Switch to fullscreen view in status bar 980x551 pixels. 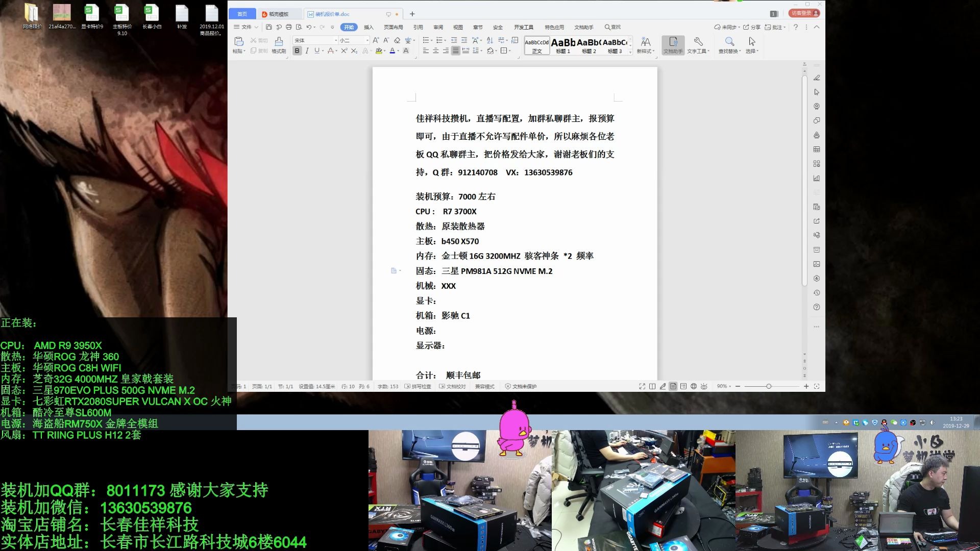point(642,386)
